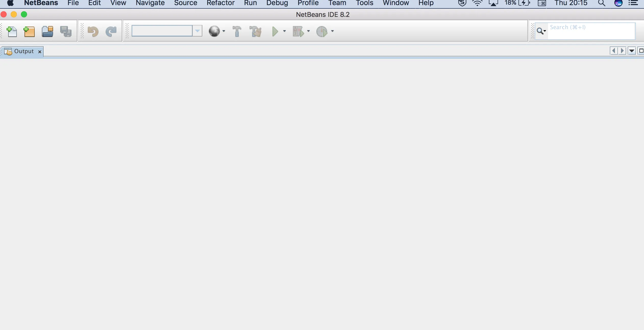Click the Undo arrow icon
The image size is (644, 330).
point(93,32)
